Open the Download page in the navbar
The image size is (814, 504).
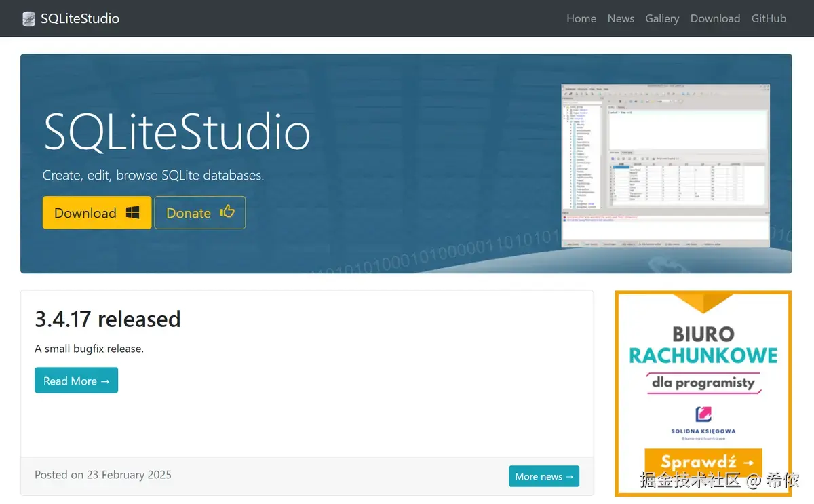(x=715, y=18)
